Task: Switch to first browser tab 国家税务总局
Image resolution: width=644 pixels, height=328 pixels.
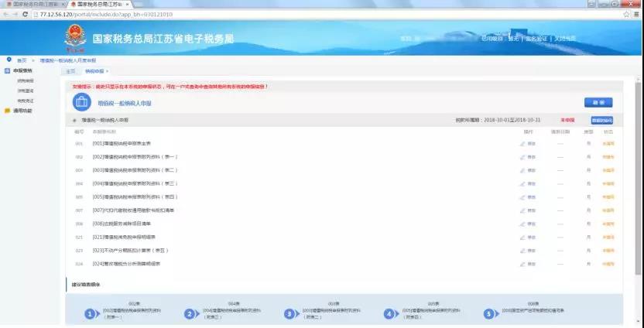Action: coord(33,4)
